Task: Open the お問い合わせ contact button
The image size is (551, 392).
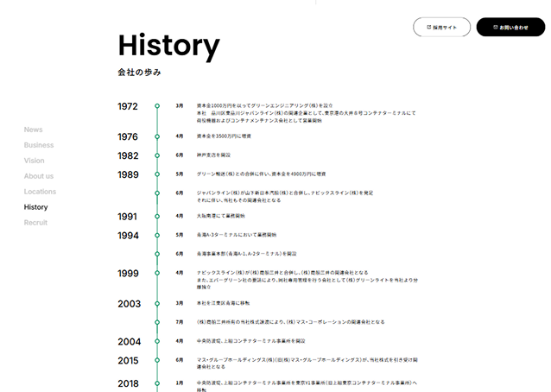Action: (x=510, y=27)
